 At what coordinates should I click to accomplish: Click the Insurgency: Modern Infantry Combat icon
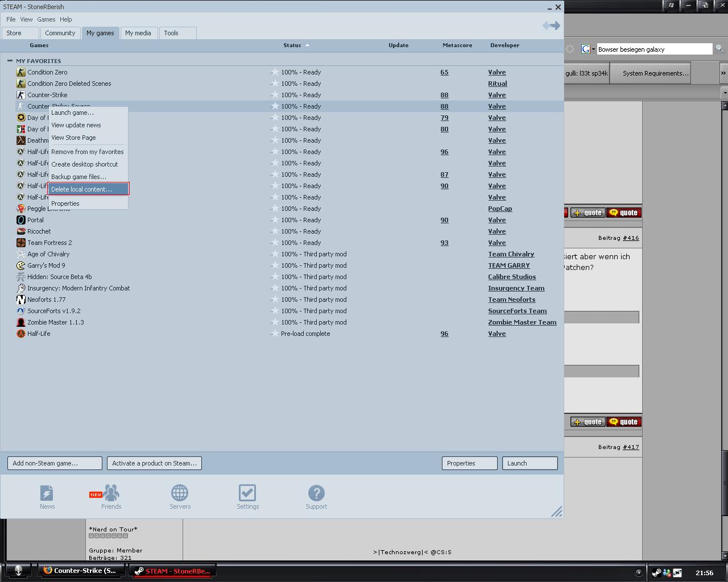click(x=21, y=288)
